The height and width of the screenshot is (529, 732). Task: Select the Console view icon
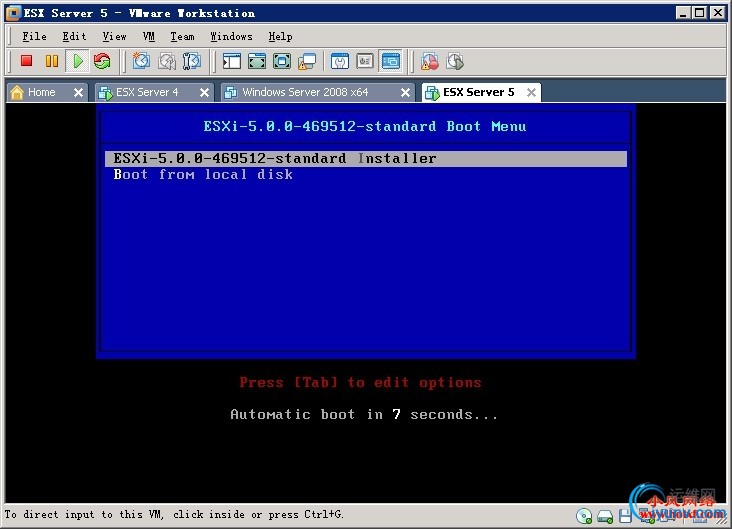390,61
